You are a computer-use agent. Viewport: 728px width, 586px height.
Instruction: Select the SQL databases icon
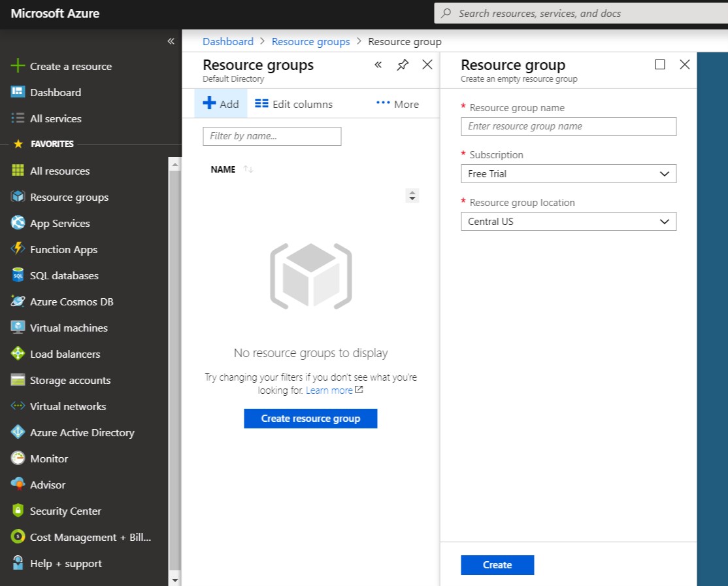click(x=18, y=275)
